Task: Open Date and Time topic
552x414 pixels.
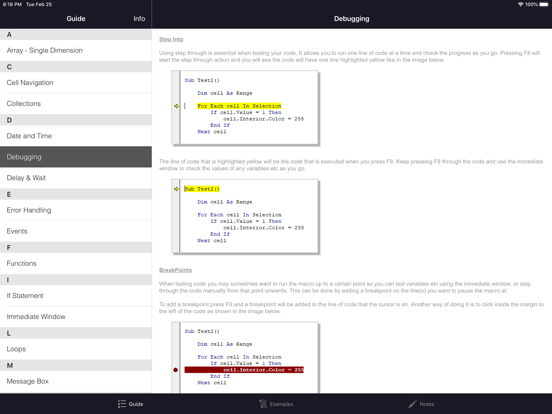Action: pos(76,136)
